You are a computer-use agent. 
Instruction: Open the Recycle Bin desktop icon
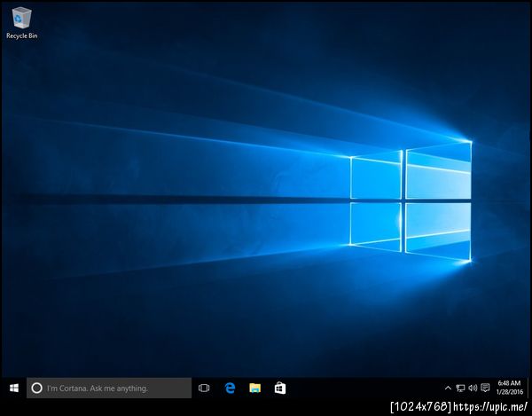[21, 23]
